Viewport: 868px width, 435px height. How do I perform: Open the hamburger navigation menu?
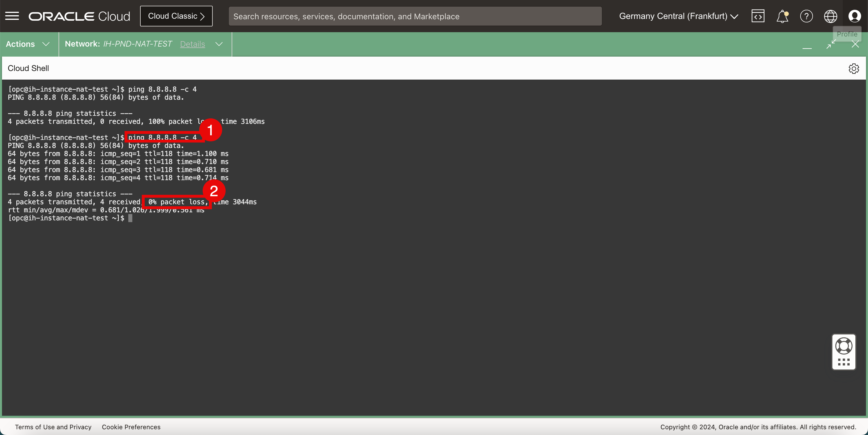click(x=12, y=16)
